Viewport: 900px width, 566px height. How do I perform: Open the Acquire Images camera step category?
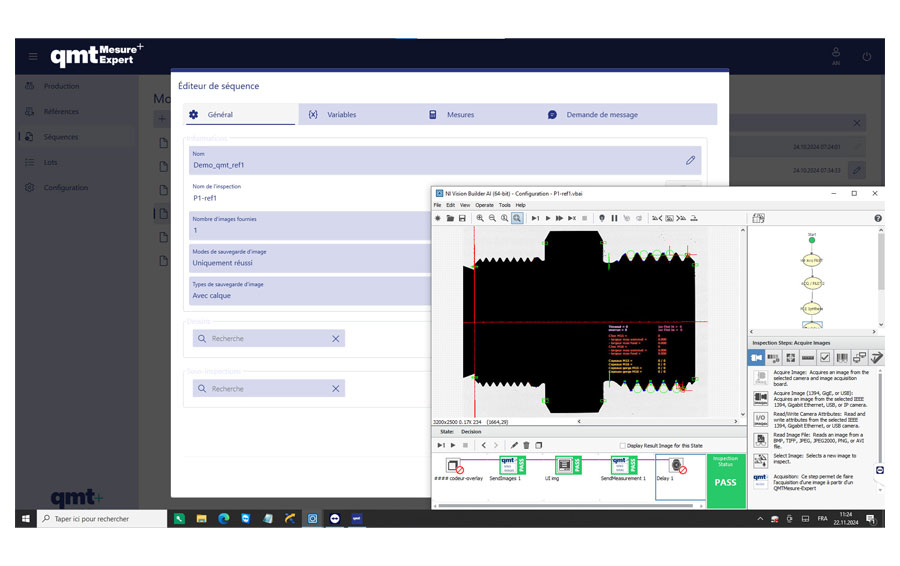[x=757, y=357]
